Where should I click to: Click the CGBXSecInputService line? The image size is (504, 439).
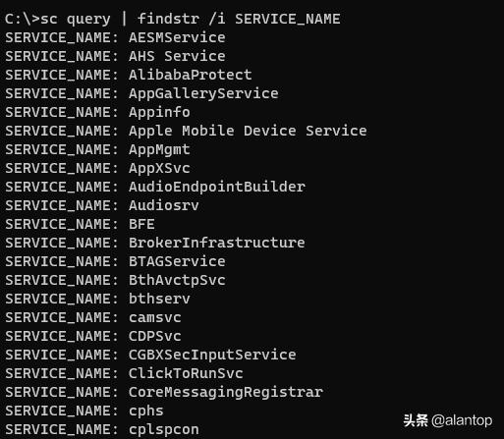[150, 355]
